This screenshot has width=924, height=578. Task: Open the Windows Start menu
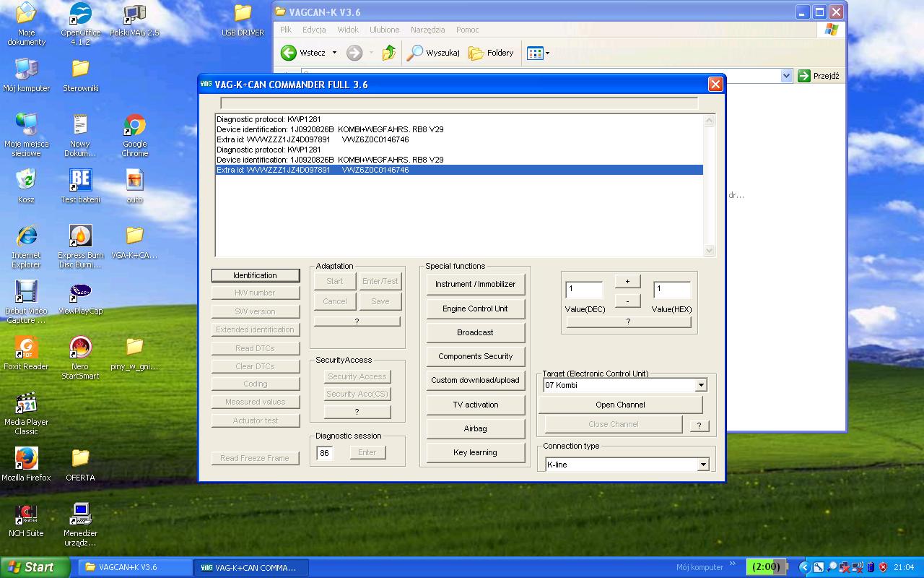click(35, 567)
